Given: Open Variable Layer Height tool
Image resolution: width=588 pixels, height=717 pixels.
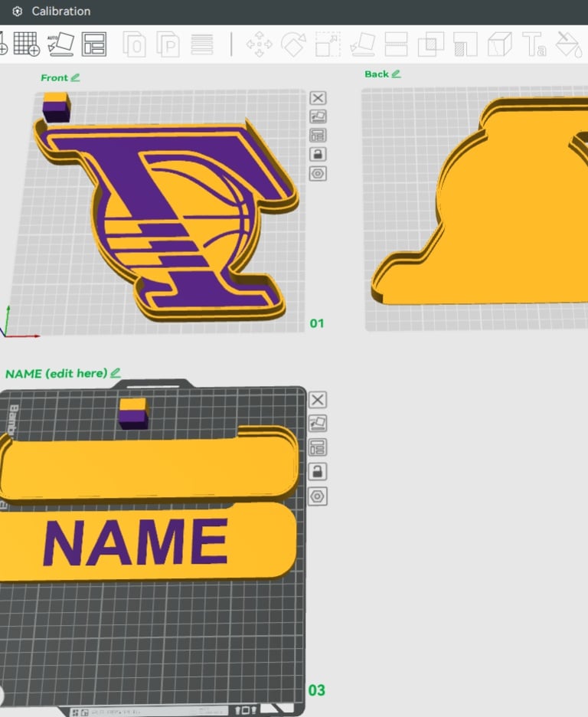Looking at the screenshot, I should point(202,44).
